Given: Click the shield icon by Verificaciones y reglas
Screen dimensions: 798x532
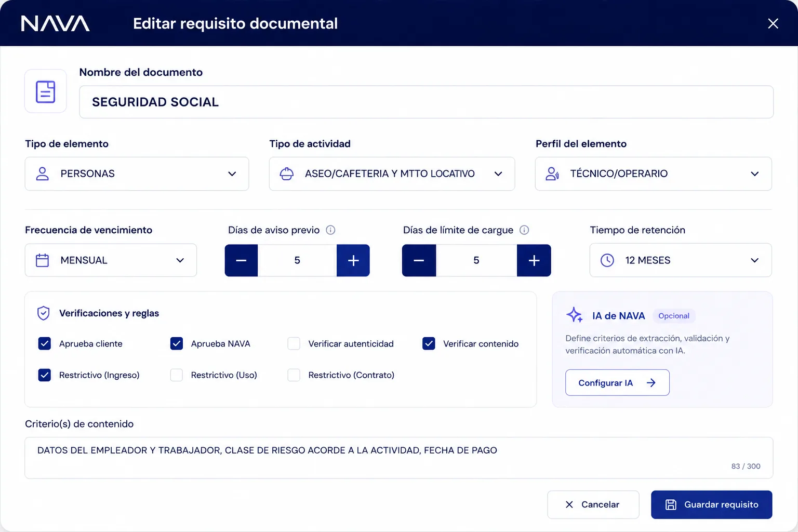Looking at the screenshot, I should pyautogui.click(x=44, y=313).
